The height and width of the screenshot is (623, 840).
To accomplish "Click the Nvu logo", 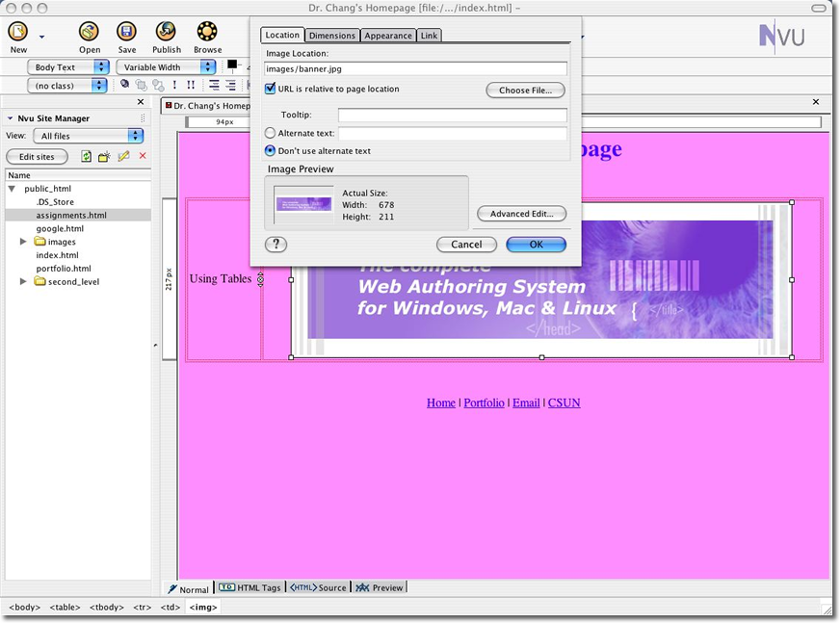I will 781,37.
